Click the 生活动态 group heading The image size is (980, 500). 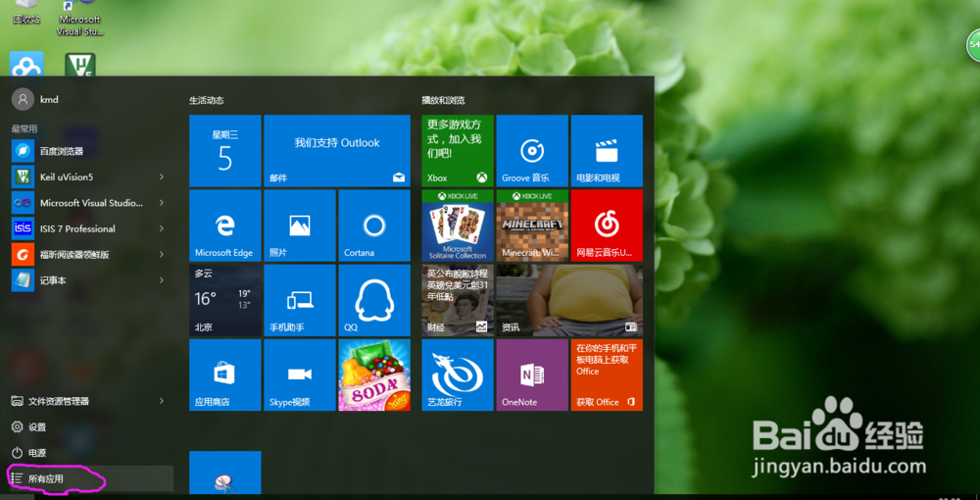pyautogui.click(x=206, y=100)
